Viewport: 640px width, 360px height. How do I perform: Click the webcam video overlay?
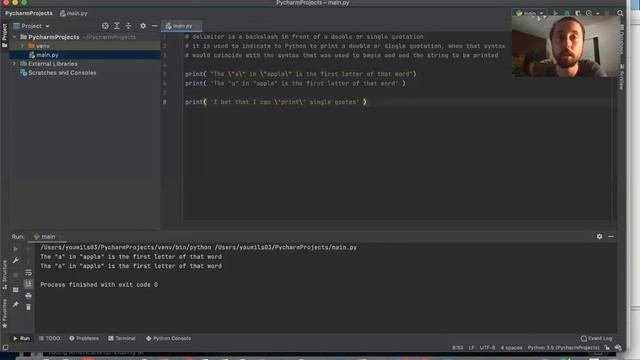(x=566, y=47)
